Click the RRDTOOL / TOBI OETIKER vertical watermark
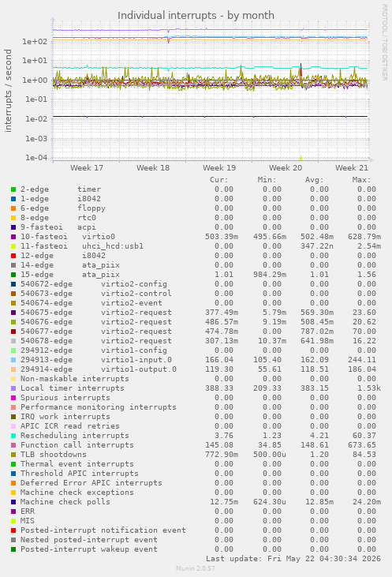This screenshot has height=577, width=392. click(384, 43)
